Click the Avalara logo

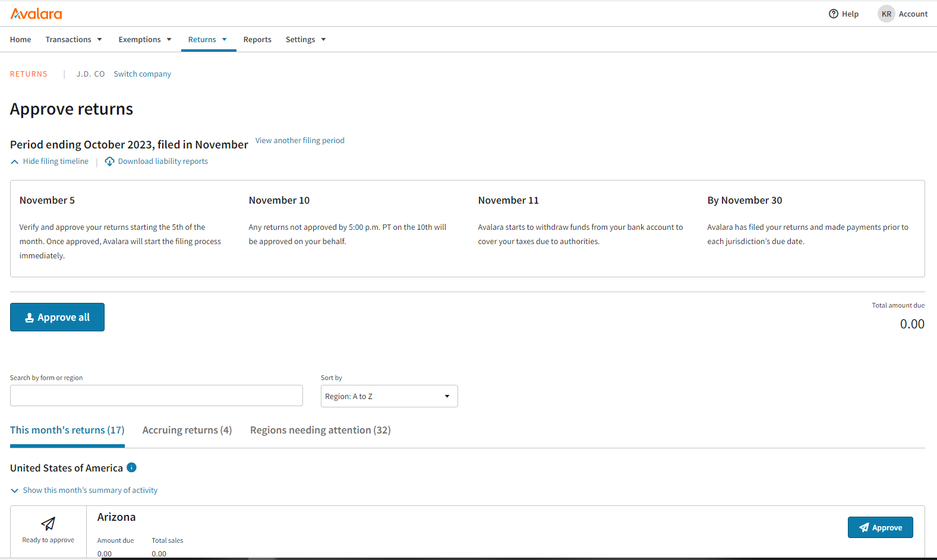click(36, 14)
